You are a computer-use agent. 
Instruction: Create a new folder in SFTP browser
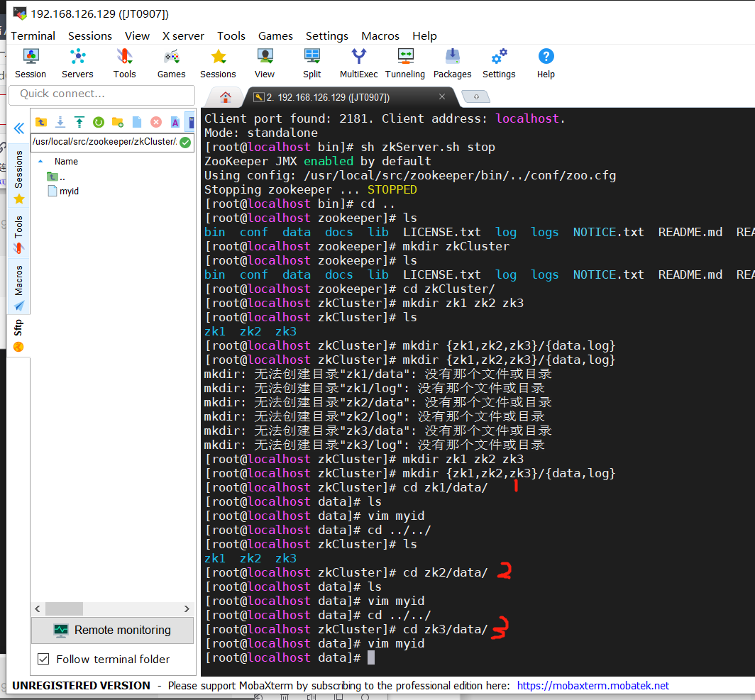pos(118,122)
